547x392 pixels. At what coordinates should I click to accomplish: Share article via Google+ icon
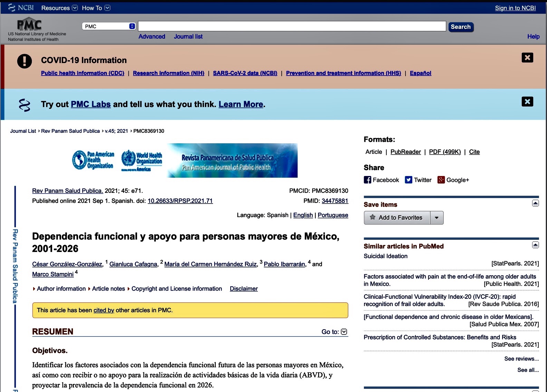[441, 180]
